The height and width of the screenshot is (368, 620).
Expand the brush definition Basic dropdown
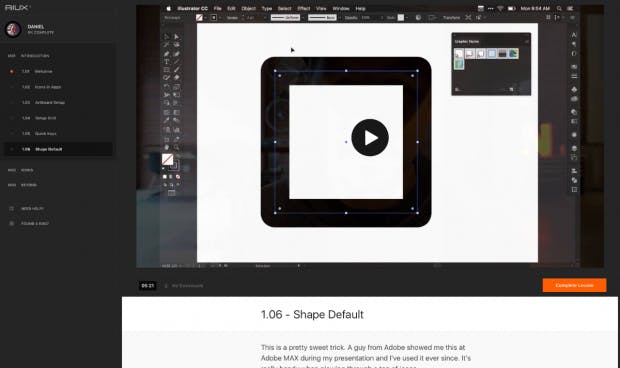(x=322, y=18)
